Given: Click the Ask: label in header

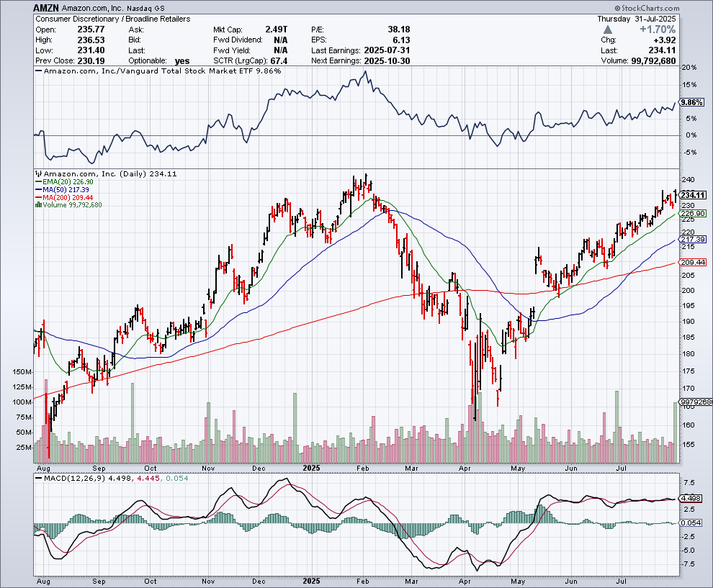Looking at the screenshot, I should 136,30.
